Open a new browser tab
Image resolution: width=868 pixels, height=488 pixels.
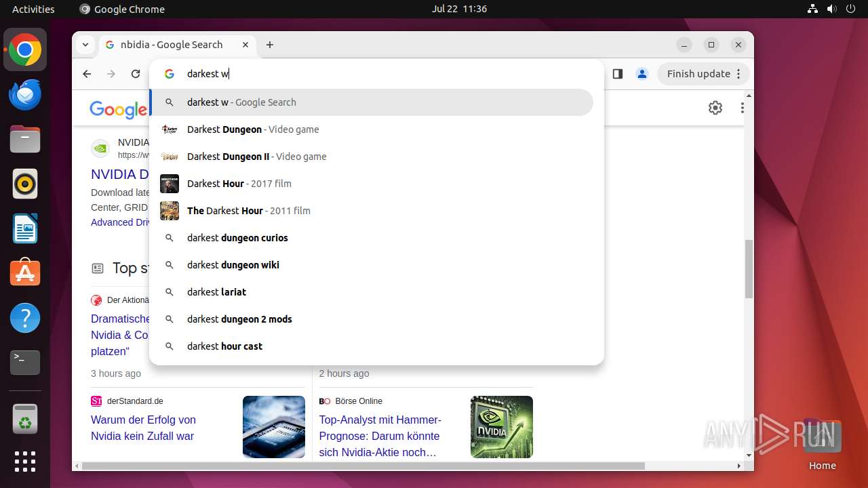click(270, 45)
